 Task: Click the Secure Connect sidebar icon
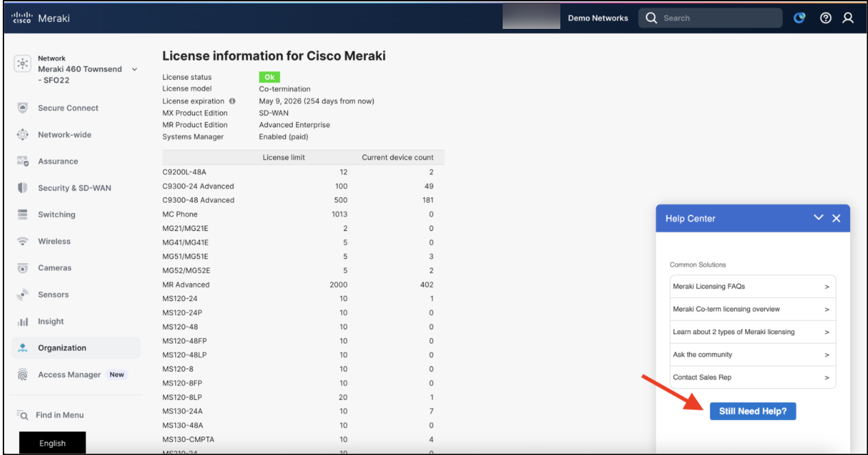coord(23,108)
